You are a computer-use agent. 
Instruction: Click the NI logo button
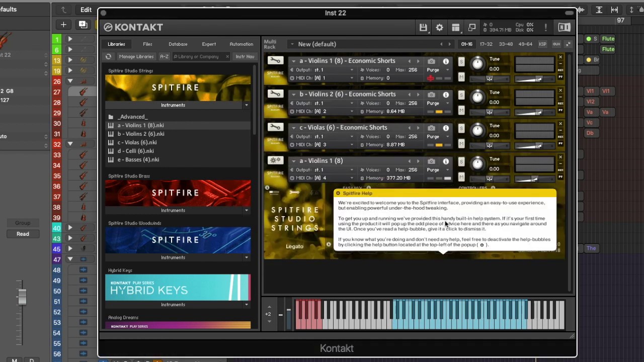pyautogui.click(x=564, y=28)
